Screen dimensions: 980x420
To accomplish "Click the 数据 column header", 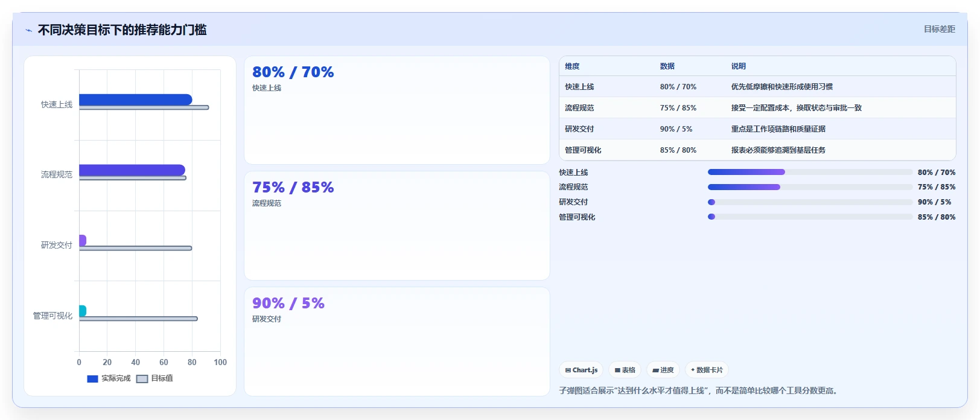I will point(667,66).
